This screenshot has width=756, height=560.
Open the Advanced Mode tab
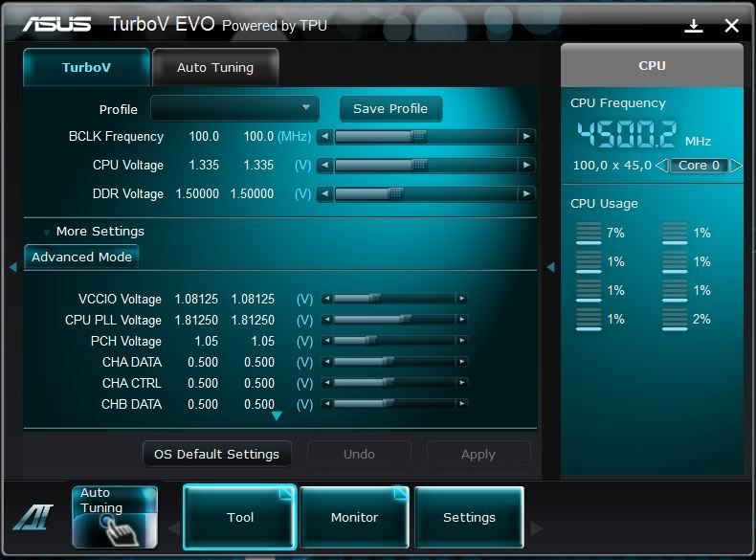[x=81, y=257]
